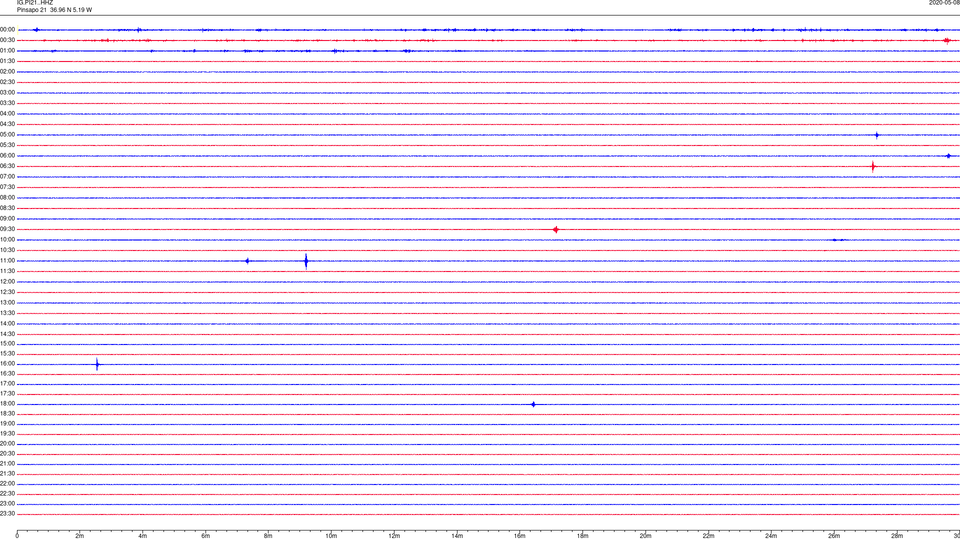960x540 pixels.
Task: Select the 11:00 trace time label
Action: point(7,261)
